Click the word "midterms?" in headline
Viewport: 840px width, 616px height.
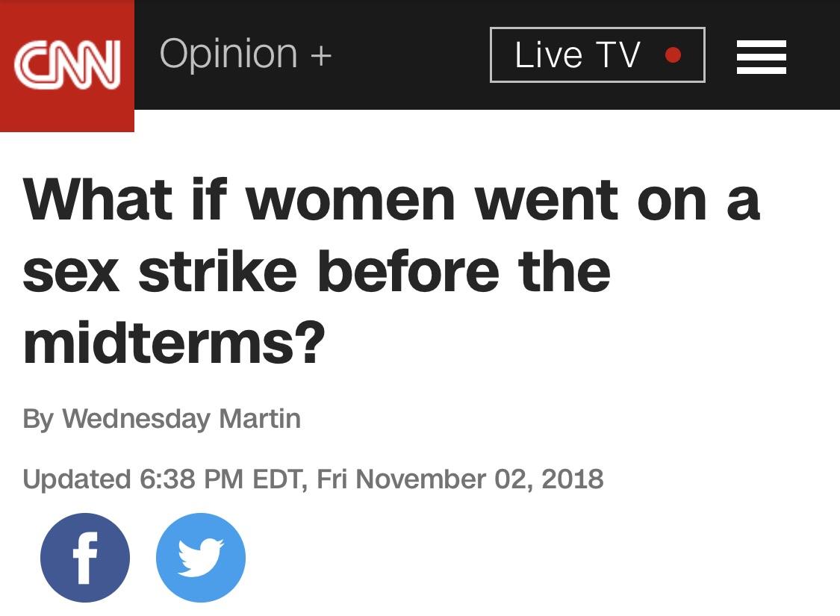point(174,342)
